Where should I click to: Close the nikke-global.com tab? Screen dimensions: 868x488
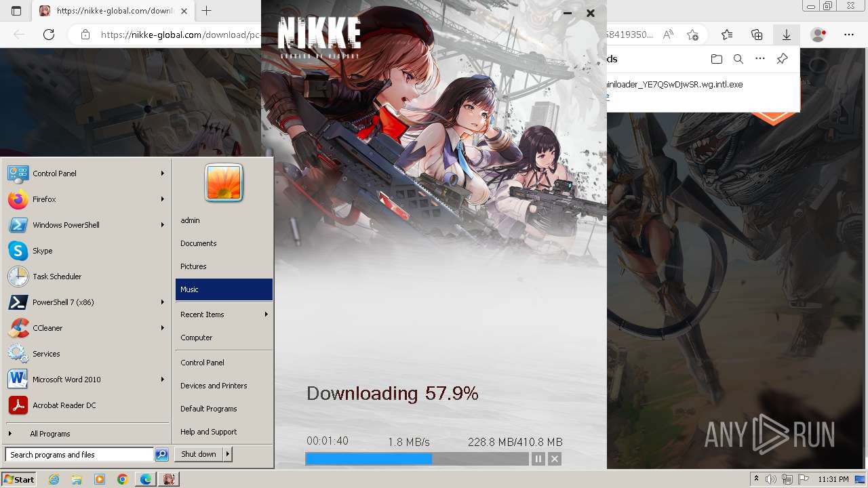[184, 11]
